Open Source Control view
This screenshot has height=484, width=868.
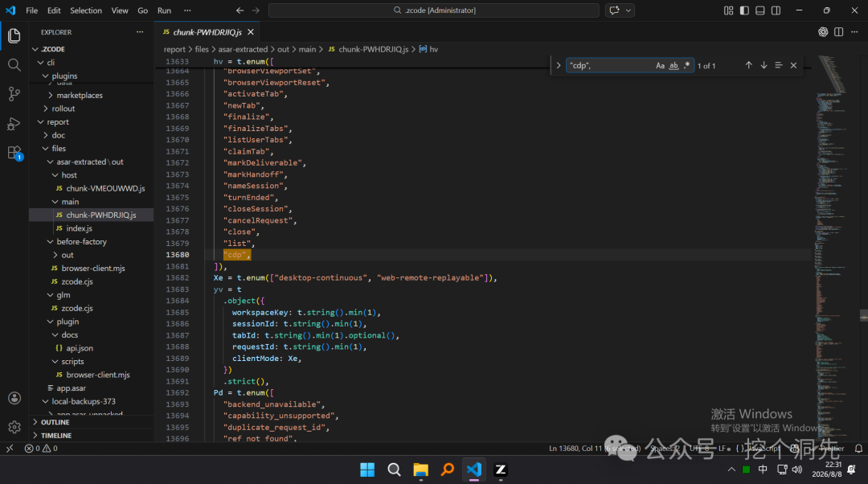pos(14,94)
